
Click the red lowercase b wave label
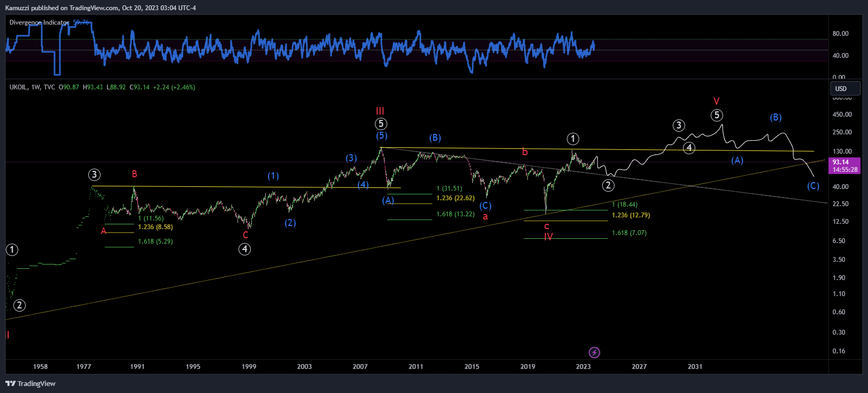(525, 152)
